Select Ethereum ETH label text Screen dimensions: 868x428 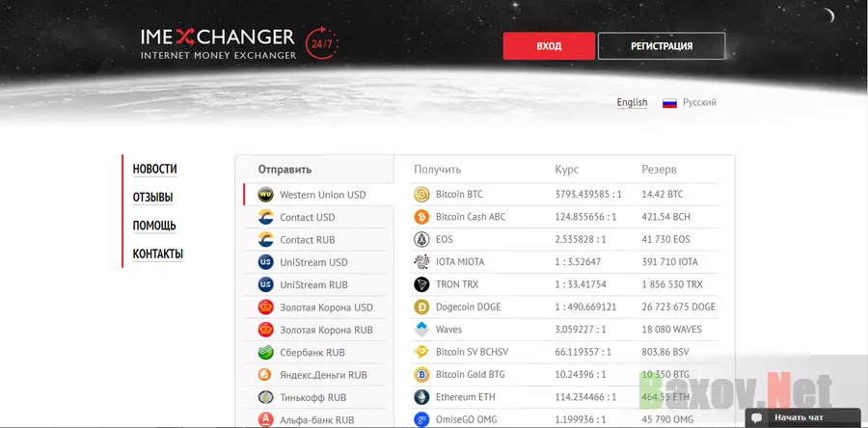click(x=466, y=397)
